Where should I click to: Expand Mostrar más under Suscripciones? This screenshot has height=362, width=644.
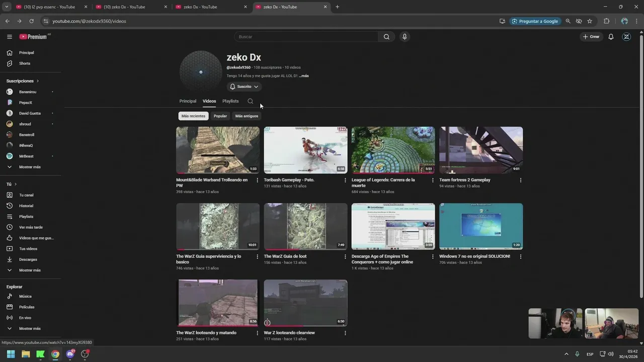[x=30, y=167]
